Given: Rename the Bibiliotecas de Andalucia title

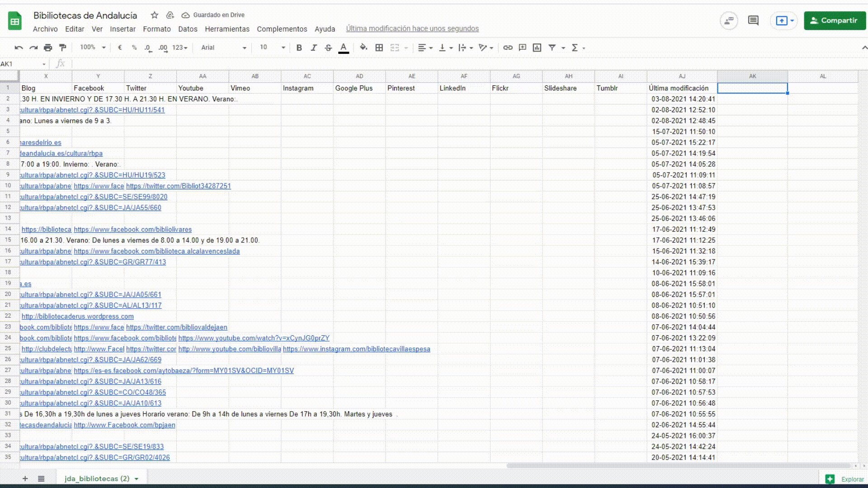Looking at the screenshot, I should pos(85,15).
